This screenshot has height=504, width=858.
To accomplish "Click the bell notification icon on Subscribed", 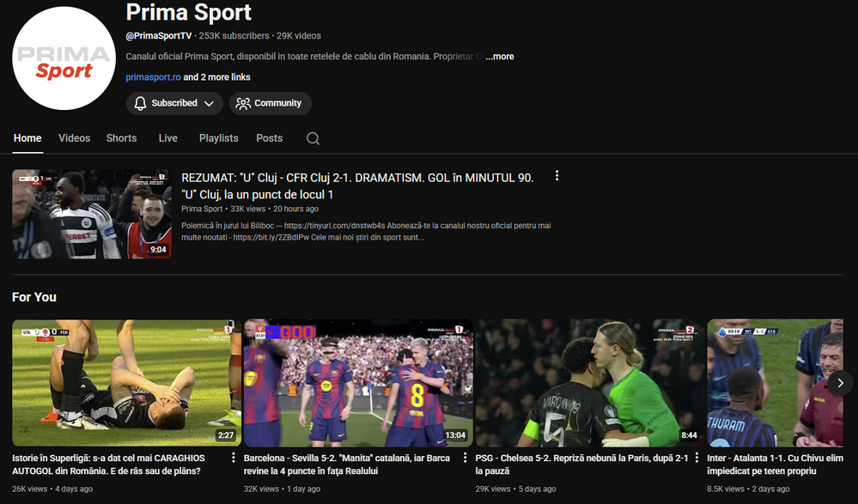I will coord(140,103).
